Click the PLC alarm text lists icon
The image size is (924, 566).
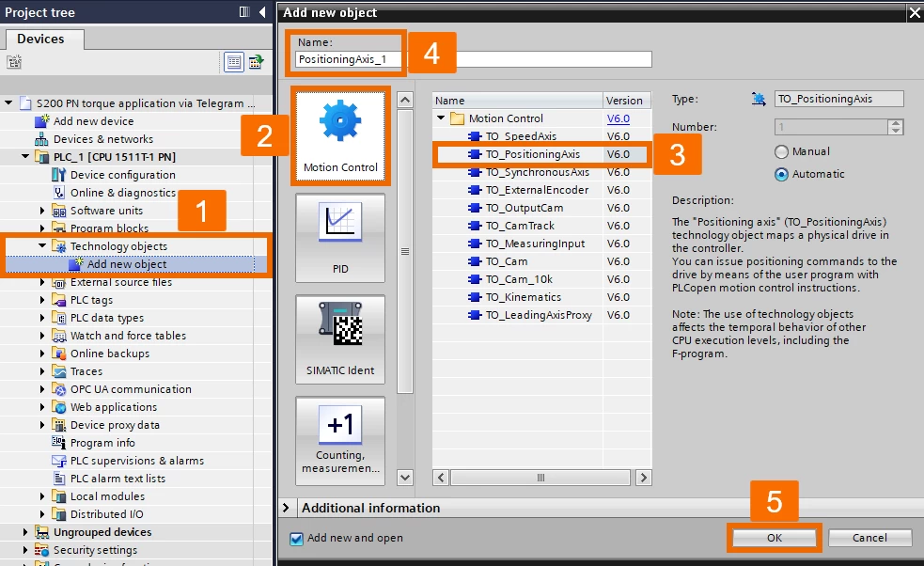pyautogui.click(x=58, y=479)
